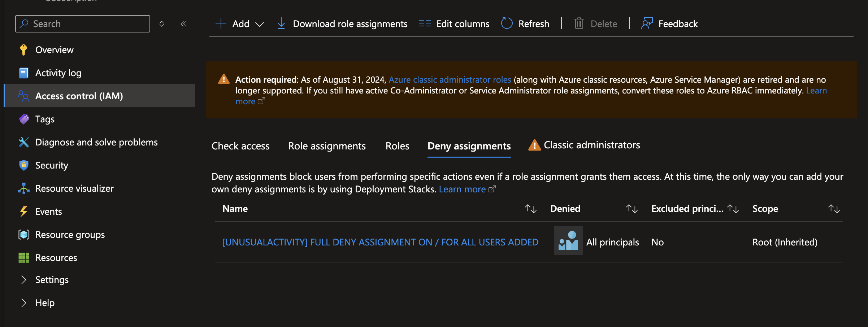This screenshot has height=327, width=868.
Task: Switch to the Check access tab
Action: 240,146
